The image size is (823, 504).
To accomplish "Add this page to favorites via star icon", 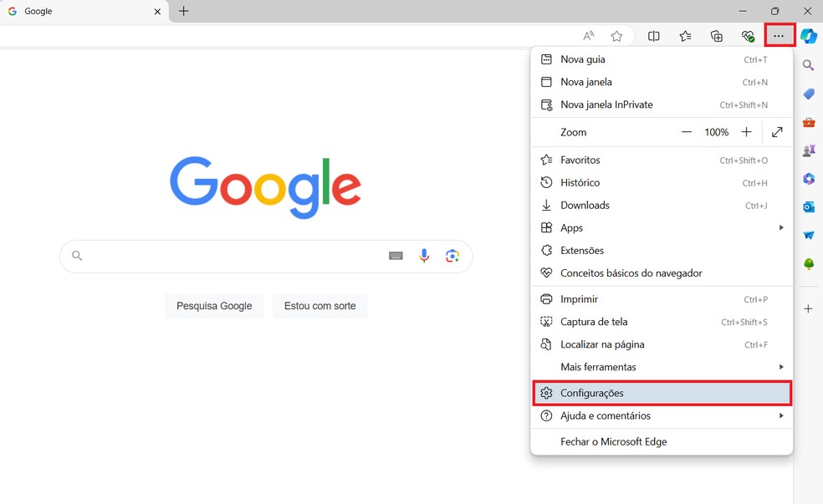I will coord(616,36).
